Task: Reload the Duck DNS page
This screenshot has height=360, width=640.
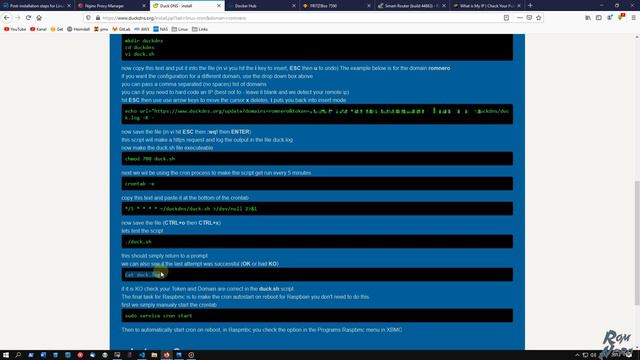Action: tap(28, 18)
